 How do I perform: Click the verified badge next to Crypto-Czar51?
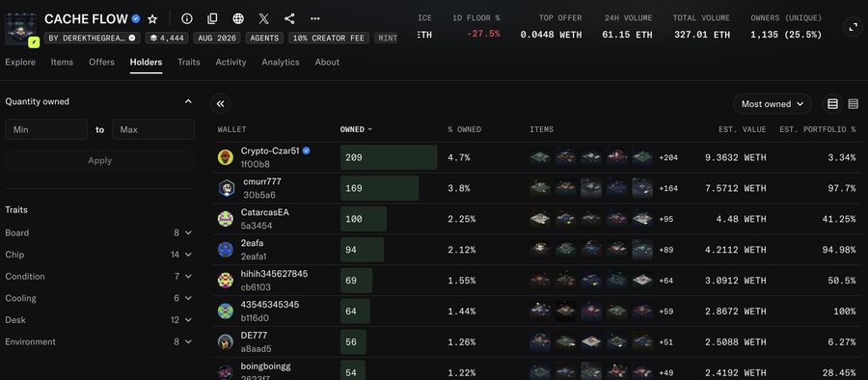(x=306, y=150)
